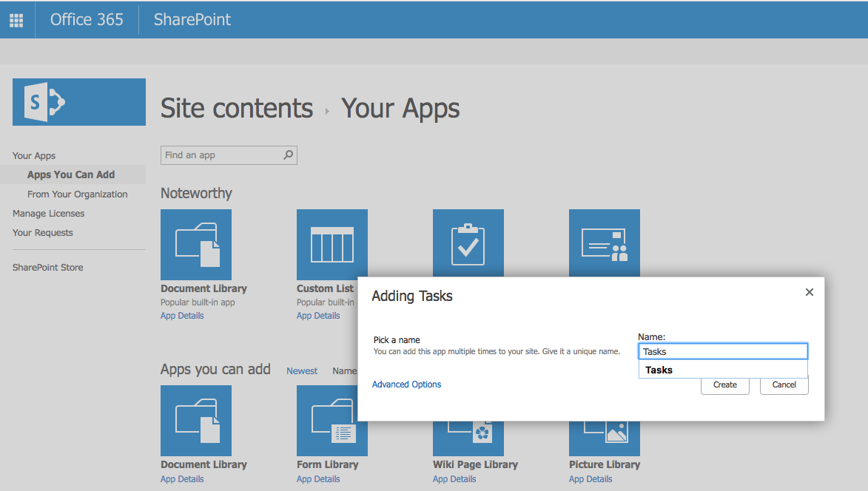Screen dimensions: 868x491
Task: Open the Office 365 menu
Action: point(87,19)
